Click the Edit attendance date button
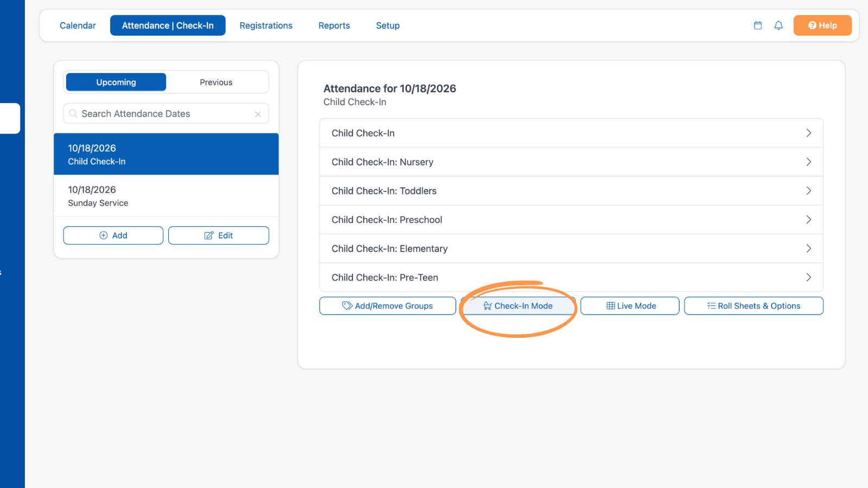Image resolution: width=868 pixels, height=488 pixels. point(219,235)
